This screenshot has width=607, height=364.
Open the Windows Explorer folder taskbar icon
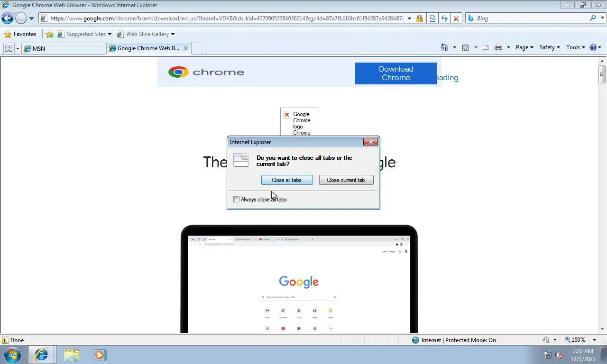click(71, 355)
